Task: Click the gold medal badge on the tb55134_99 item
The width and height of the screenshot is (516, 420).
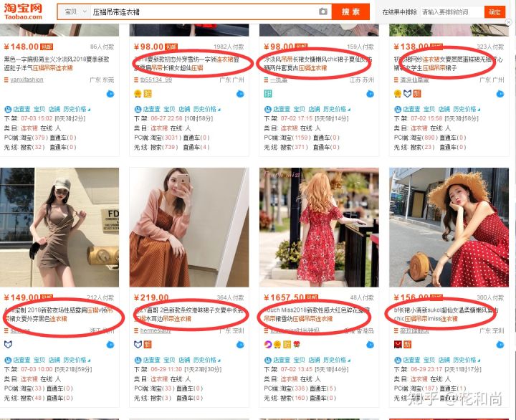Action: [138, 94]
